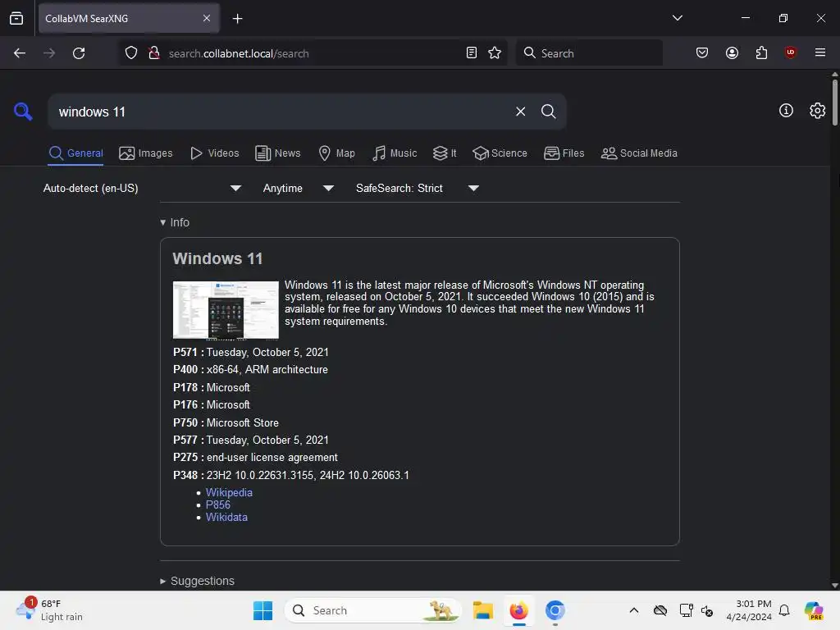Open the taskbar clock showing 3:01 PM
840x630 pixels.
[x=748, y=610]
